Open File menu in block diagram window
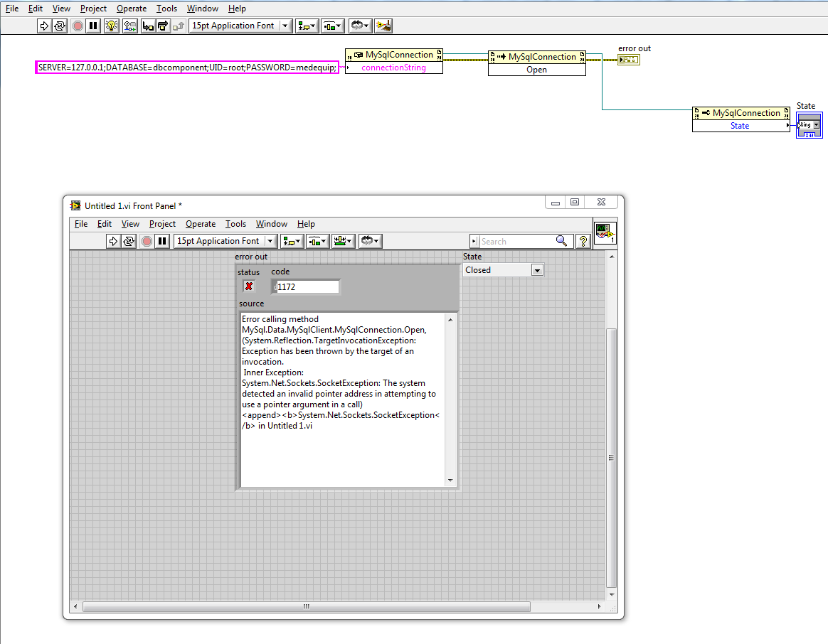 pyautogui.click(x=12, y=9)
